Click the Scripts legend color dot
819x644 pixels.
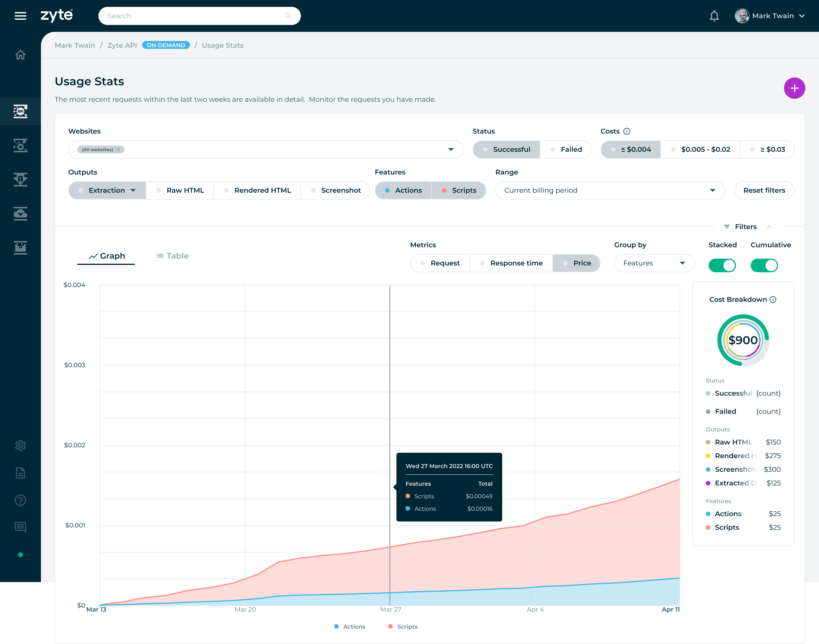tap(391, 627)
